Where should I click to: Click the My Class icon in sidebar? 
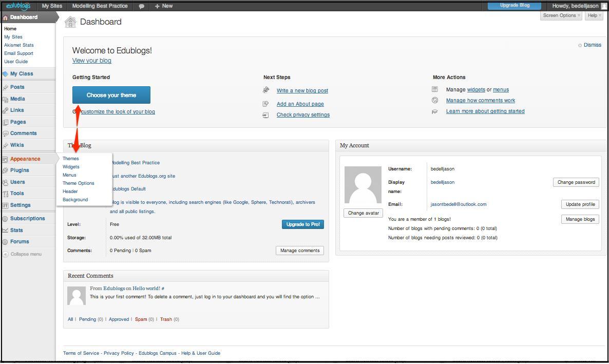pyautogui.click(x=6, y=74)
